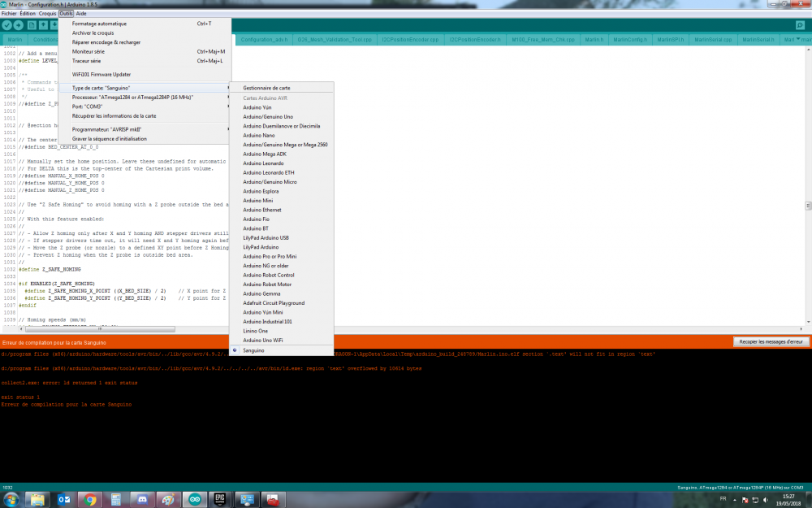
Task: Choose Réparer encodage & recharger
Action: 144,42
